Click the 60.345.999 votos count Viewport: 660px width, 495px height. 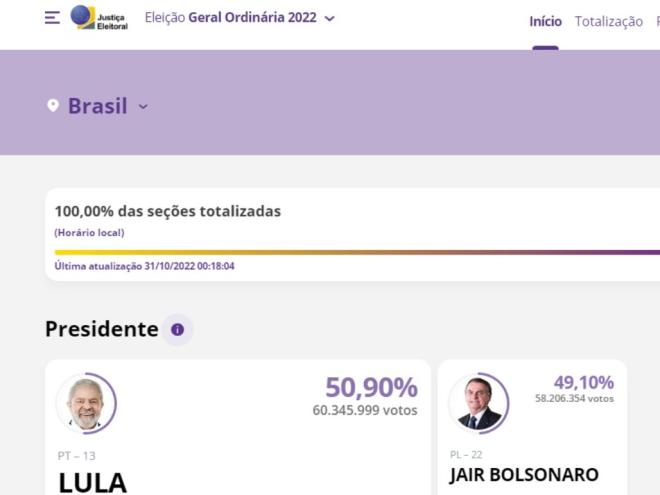point(365,410)
